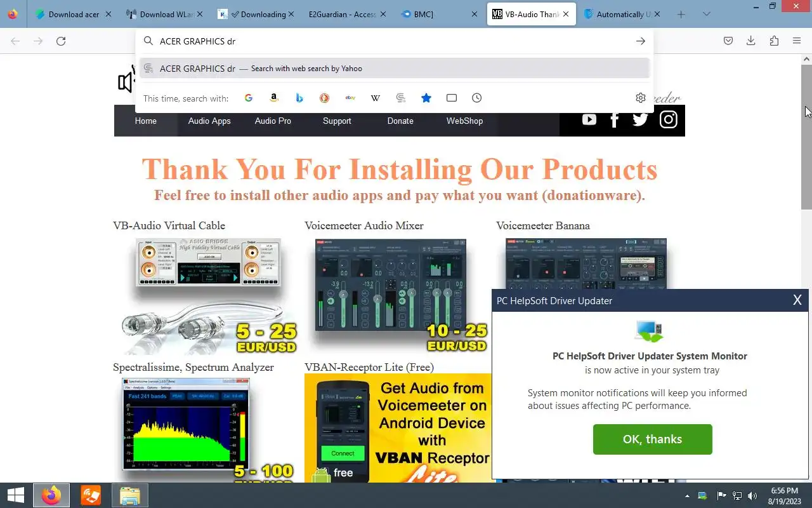Viewport: 812px width, 508px height.
Task: Search with DuckDuckGo this time
Action: (x=324, y=98)
